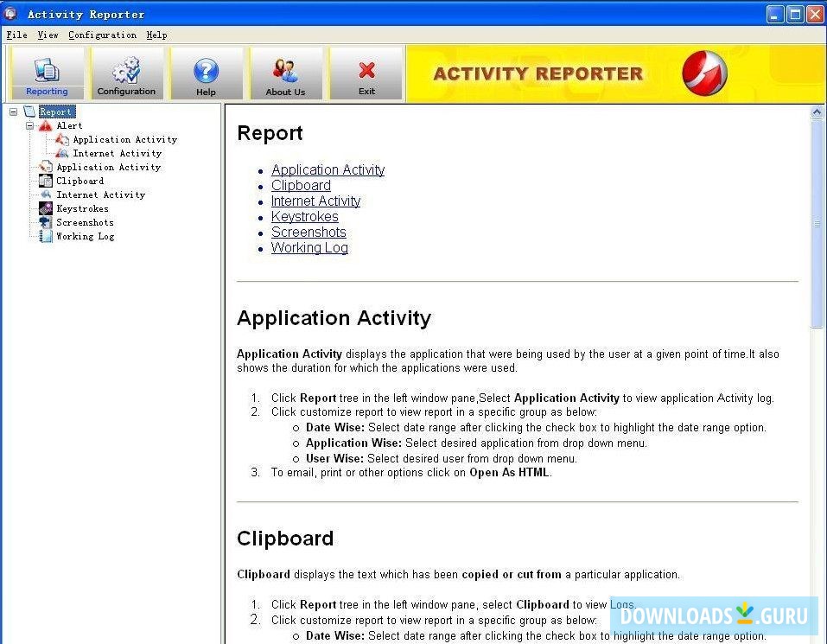Open the View menu
Image resolution: width=827 pixels, height=644 pixels.
click(x=48, y=35)
